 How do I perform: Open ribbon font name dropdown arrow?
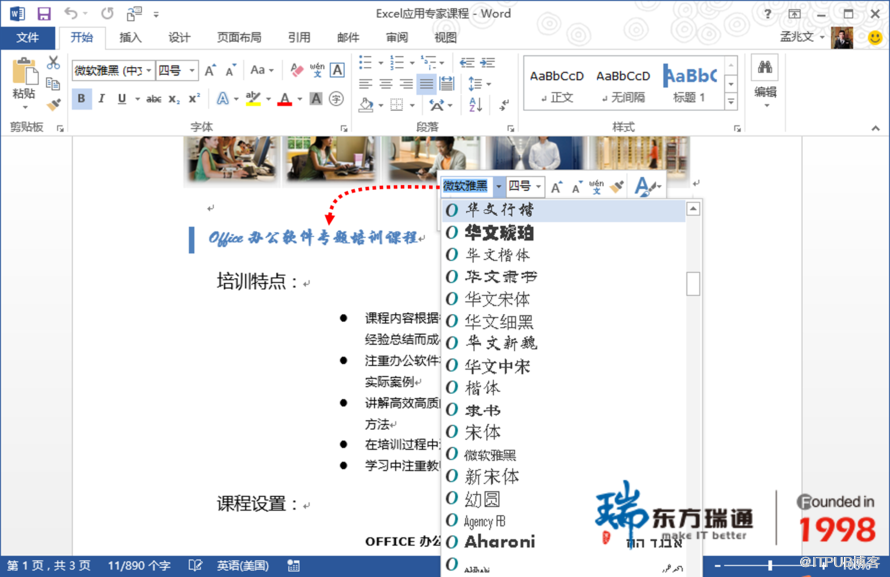149,70
